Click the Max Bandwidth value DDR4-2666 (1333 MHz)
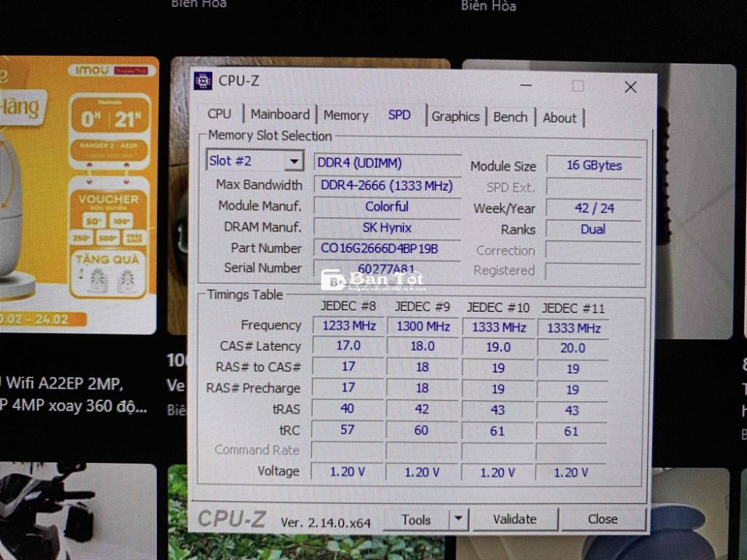The width and height of the screenshot is (747, 560). [387, 185]
